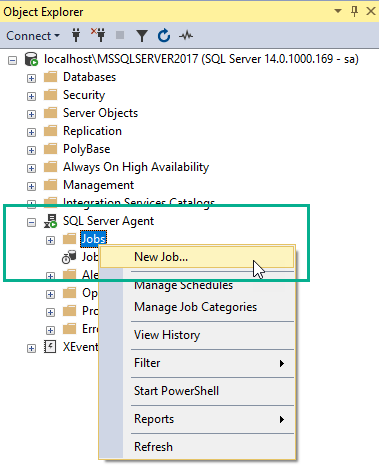Click the PolyBase folder icon
The image size is (379, 466).
point(51,149)
